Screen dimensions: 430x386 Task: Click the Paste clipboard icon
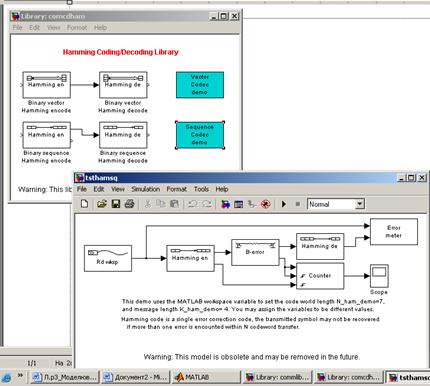tap(174, 204)
